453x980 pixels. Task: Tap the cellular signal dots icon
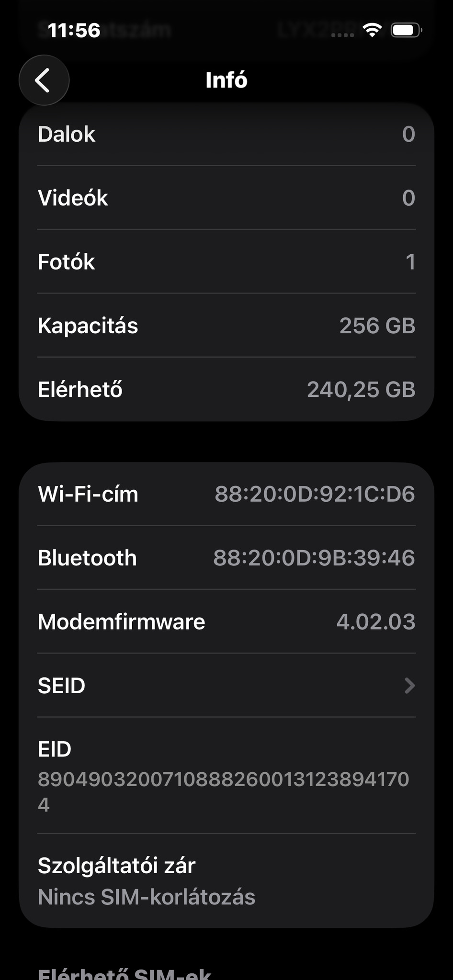coord(342,34)
